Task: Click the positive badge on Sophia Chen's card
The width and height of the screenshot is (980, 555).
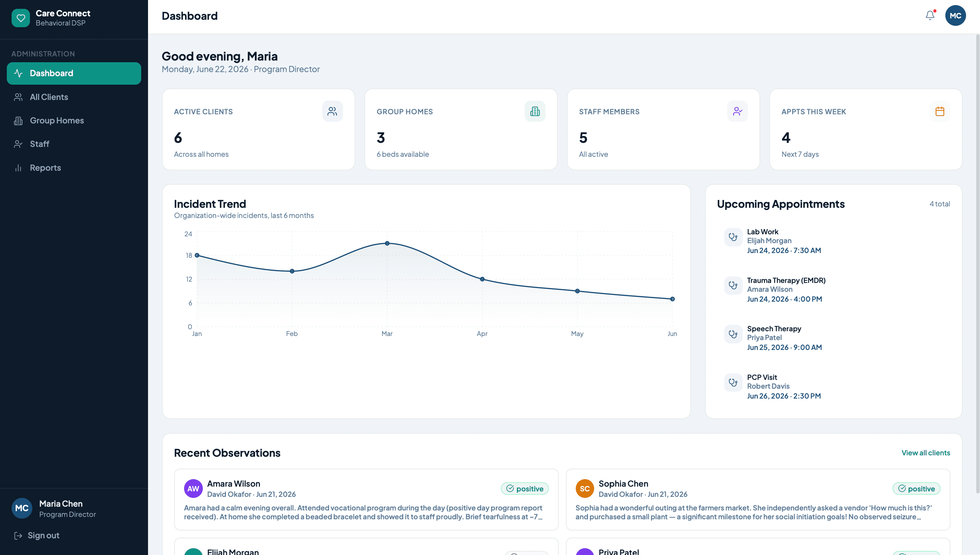Action: click(916, 489)
